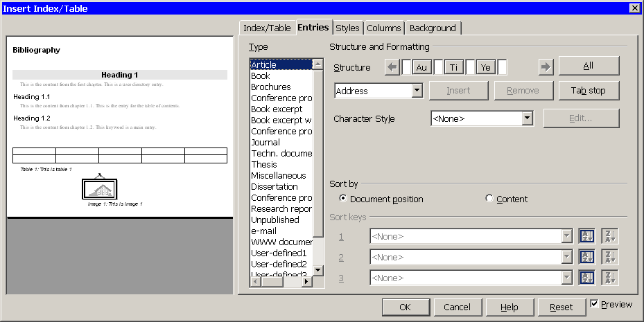Select Journal in the Type list
Screen dimensions: 644x322
tap(281, 143)
